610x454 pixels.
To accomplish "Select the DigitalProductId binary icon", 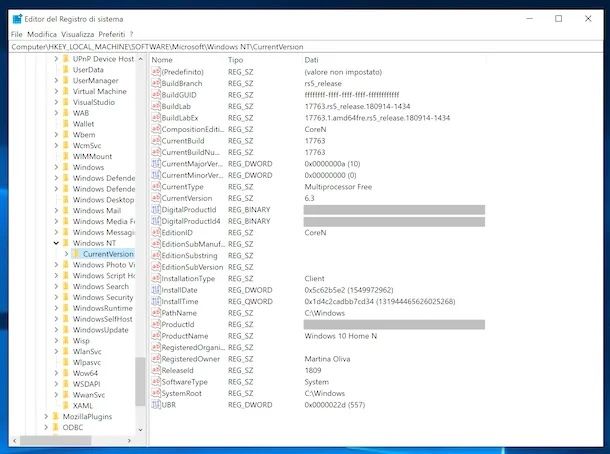I will click(156, 210).
